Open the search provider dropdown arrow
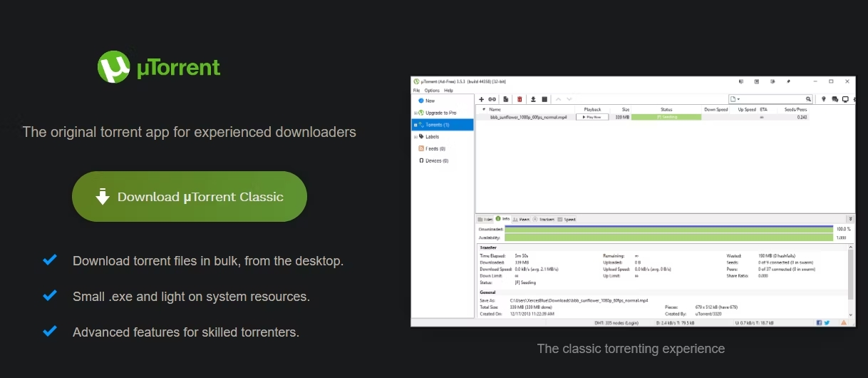The image size is (868, 378). click(739, 99)
